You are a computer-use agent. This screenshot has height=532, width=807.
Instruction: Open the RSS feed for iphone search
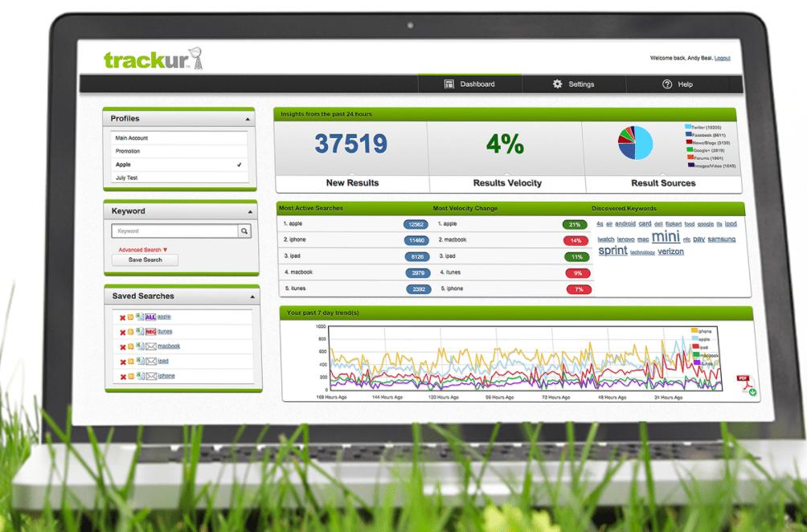click(131, 377)
